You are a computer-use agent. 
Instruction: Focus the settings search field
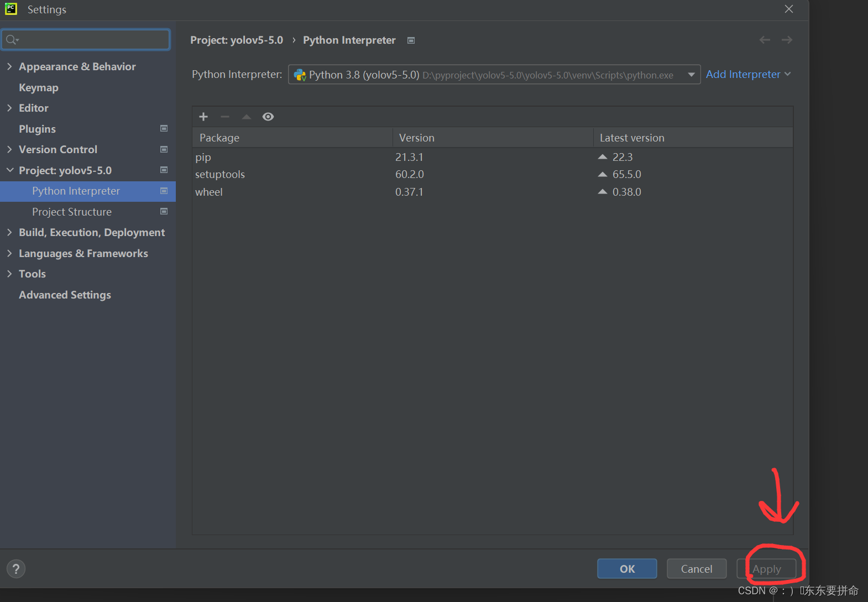(86, 40)
